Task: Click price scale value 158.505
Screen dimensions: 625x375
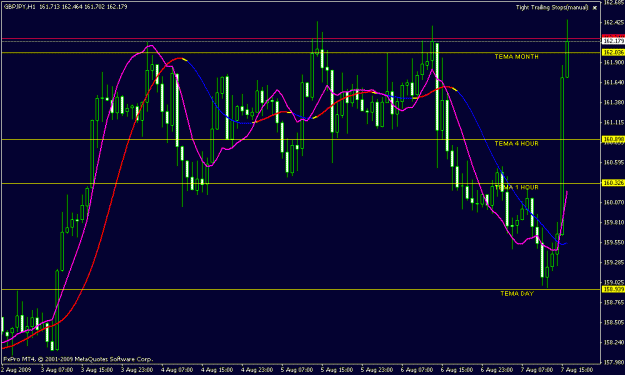Action: [614, 322]
